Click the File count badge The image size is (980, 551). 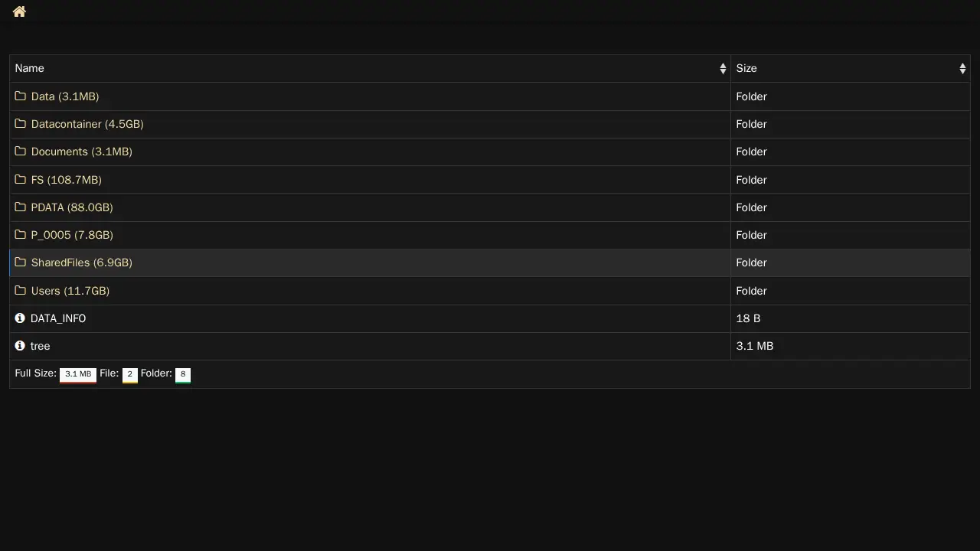coord(129,374)
